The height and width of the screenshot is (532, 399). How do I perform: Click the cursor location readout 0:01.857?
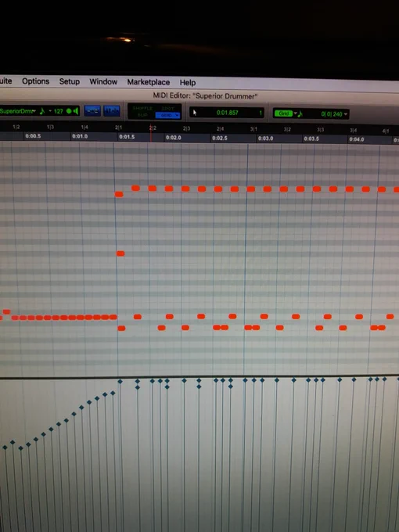coord(228,113)
